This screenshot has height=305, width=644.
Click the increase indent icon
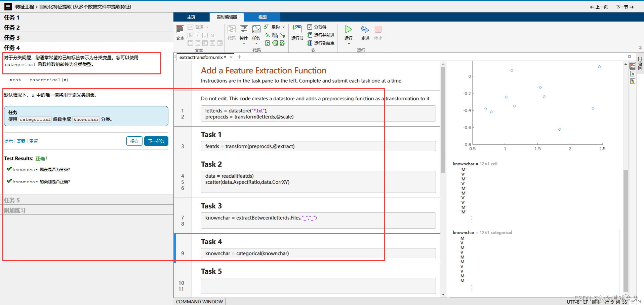click(x=275, y=43)
